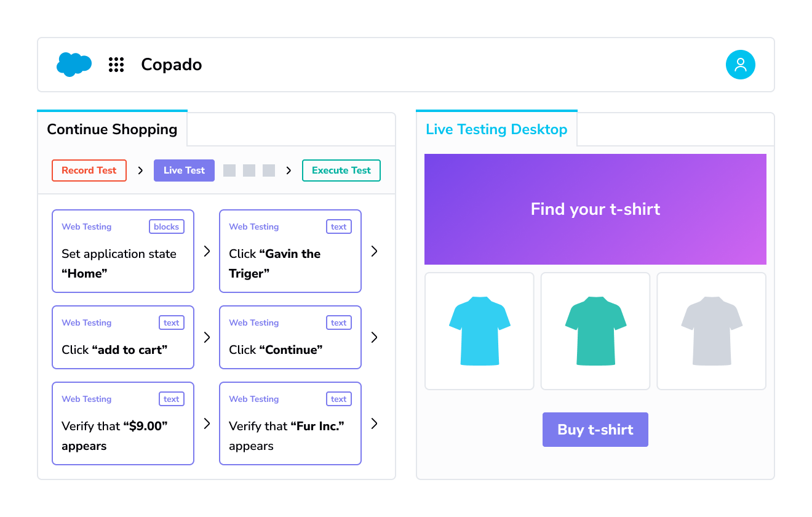Image resolution: width=812 pixels, height=517 pixels.
Task: Click the text badge on Click add to cart
Action: coord(171,323)
